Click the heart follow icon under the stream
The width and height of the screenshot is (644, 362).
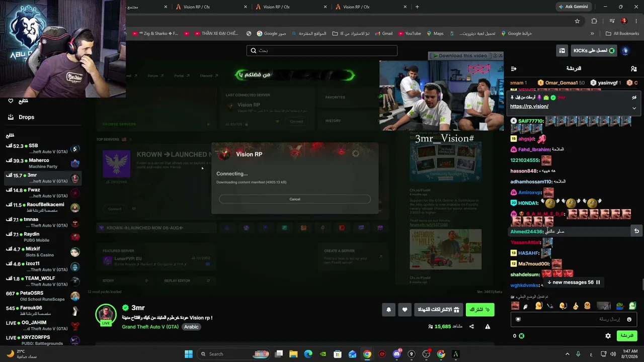[405, 310]
